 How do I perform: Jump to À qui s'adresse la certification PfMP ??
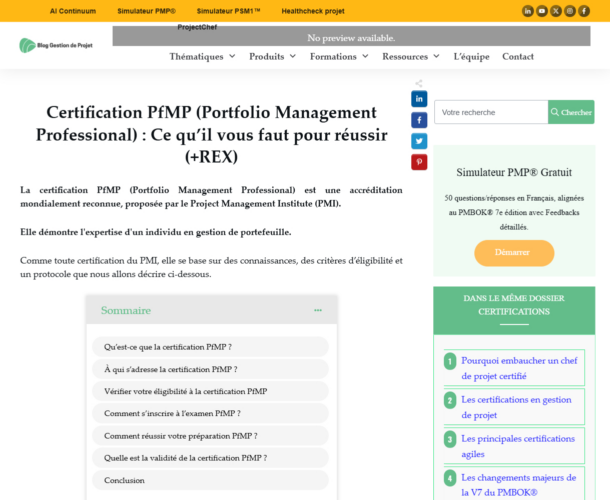(x=210, y=369)
